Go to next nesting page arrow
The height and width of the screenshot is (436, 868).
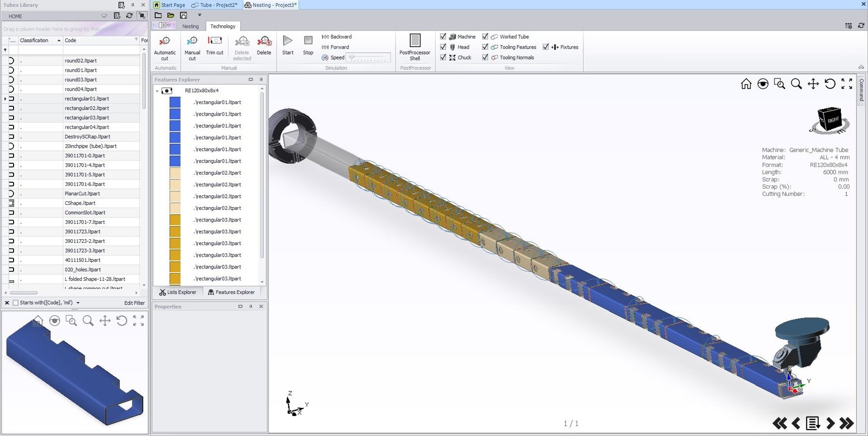(830, 423)
